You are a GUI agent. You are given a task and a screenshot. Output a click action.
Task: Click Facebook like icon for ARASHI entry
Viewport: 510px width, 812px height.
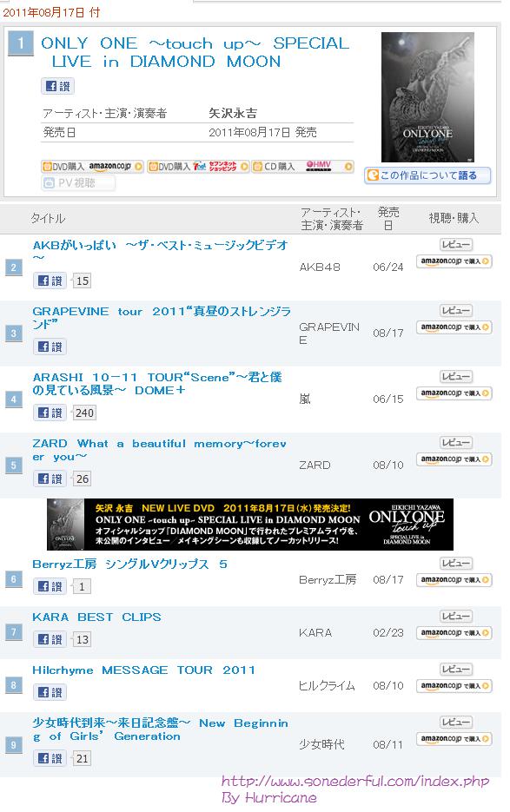50,413
